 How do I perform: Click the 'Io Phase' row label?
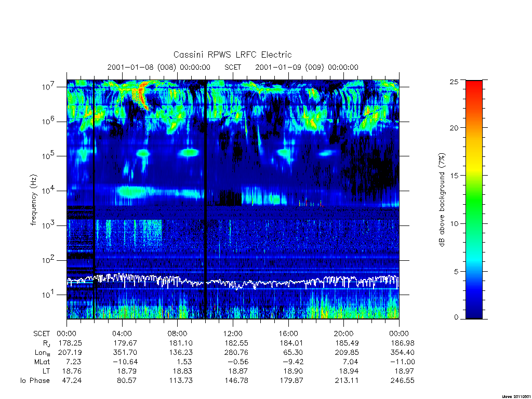[35, 380]
